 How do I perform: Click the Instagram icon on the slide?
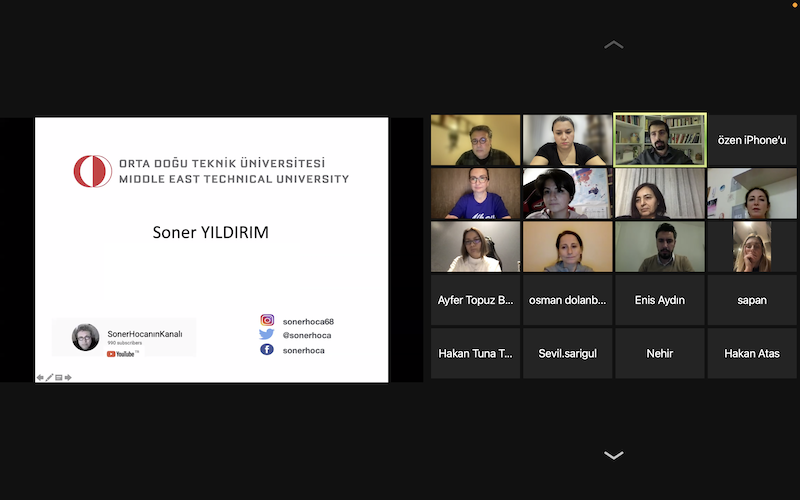point(267,320)
